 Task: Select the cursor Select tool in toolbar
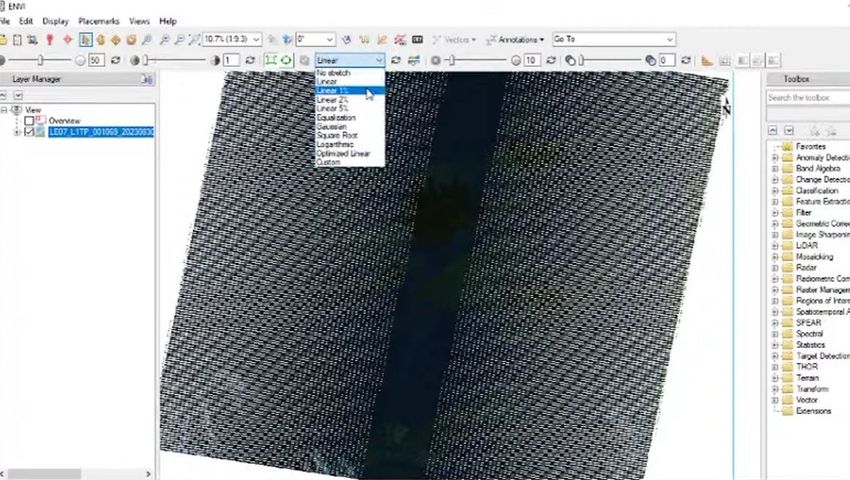coord(85,40)
